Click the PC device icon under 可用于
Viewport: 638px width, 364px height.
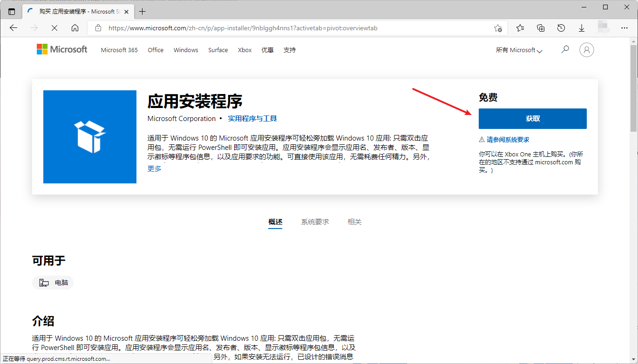coord(44,283)
